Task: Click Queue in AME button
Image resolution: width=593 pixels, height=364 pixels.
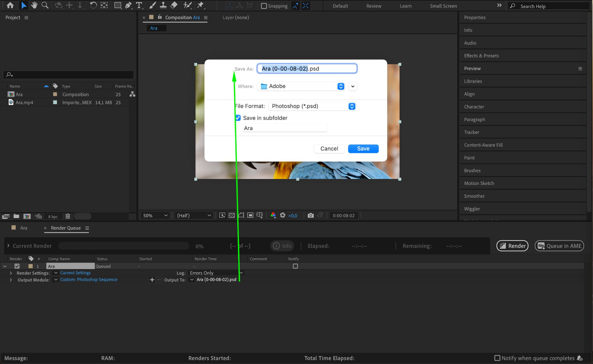Action: 559,246
